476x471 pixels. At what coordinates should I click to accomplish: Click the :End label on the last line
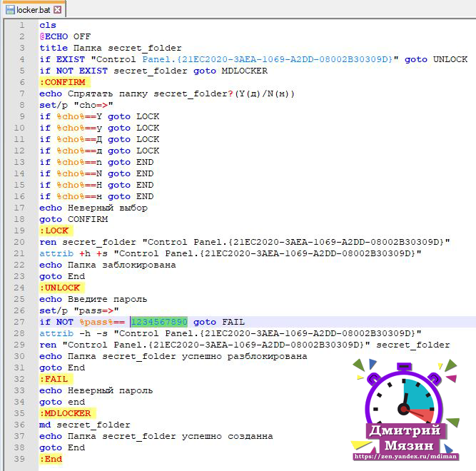[x=51, y=459]
